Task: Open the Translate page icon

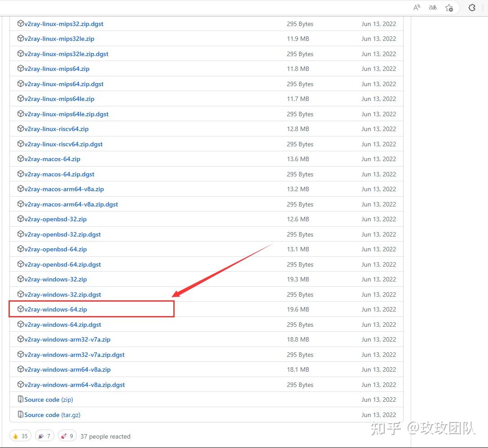Action: point(433,8)
